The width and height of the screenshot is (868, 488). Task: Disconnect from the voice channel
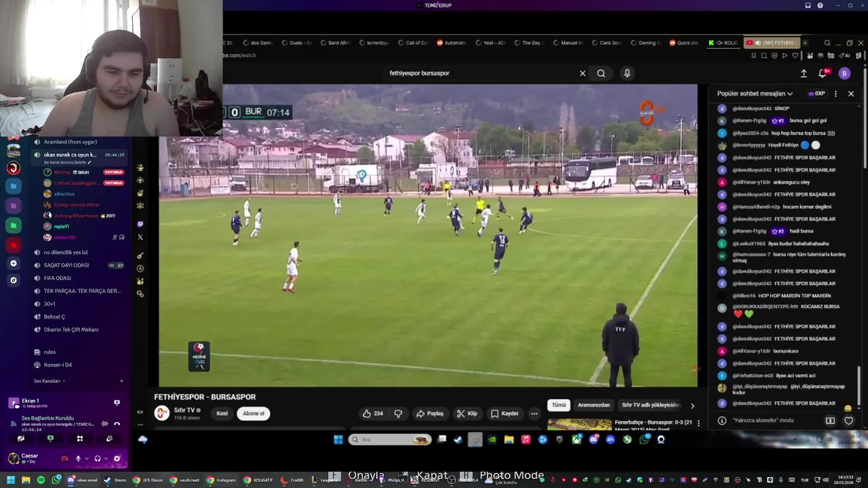click(117, 423)
